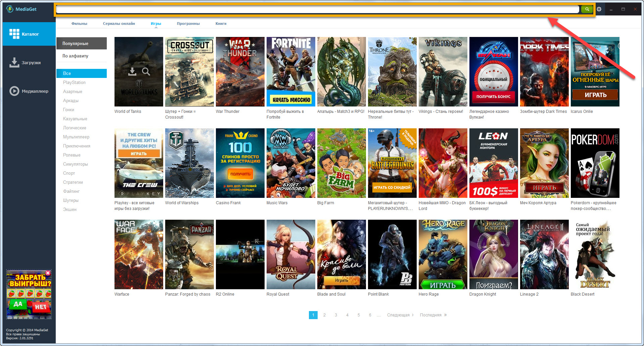Filter games by Аркады

pos(71,100)
